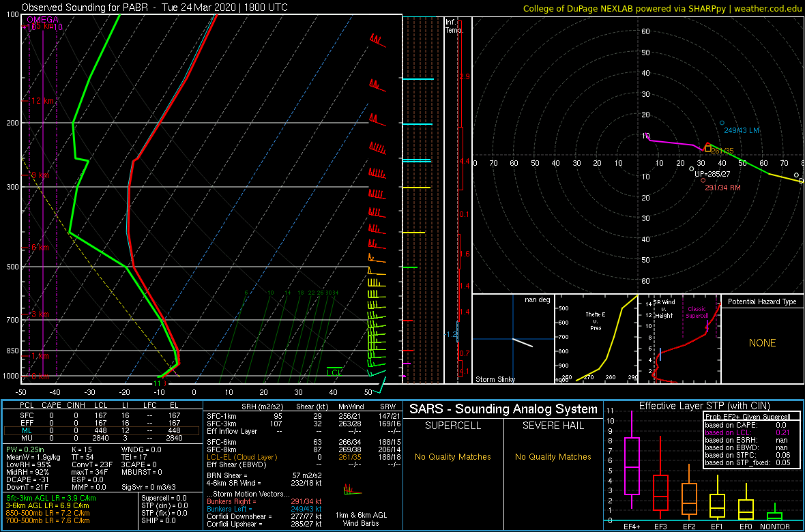805x532 pixels.
Task: Click 'No Quality Matches' under SUPERCELL
Action: coord(453,456)
